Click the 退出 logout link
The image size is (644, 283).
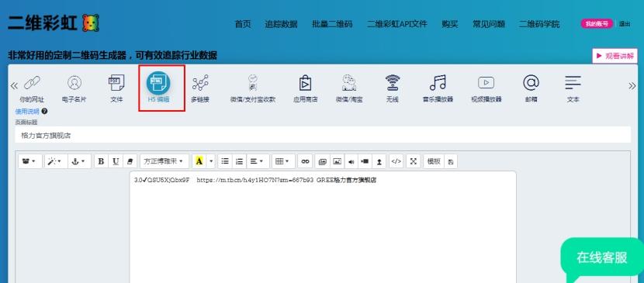(625, 24)
